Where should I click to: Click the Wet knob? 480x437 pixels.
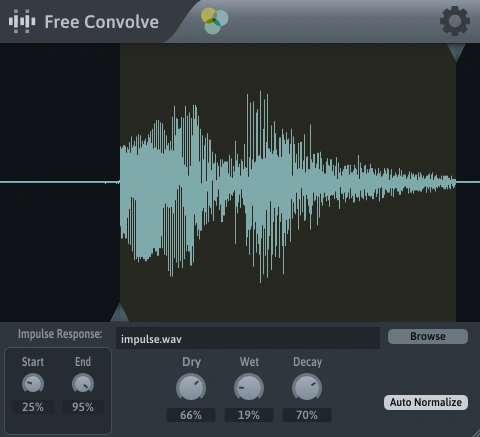point(249,388)
